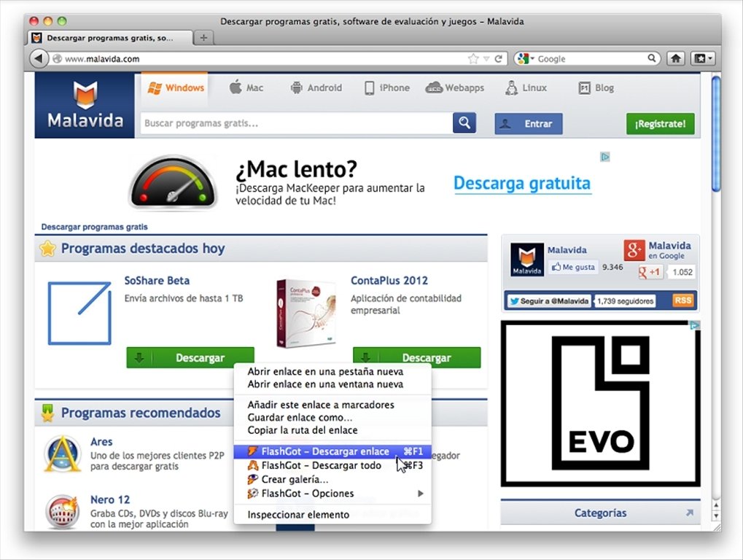
Task: Select the Descargar programas gratis browser tab
Action: [x=110, y=38]
